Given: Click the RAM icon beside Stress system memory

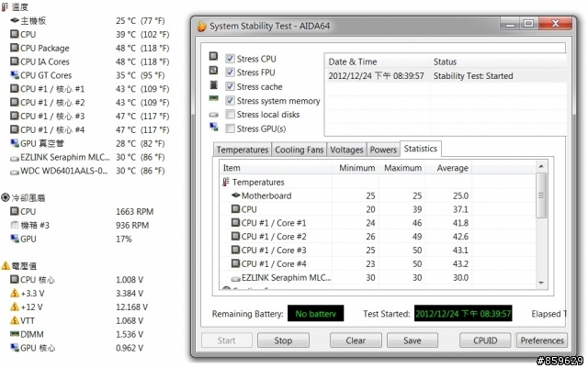Looking at the screenshot, I should point(213,98).
